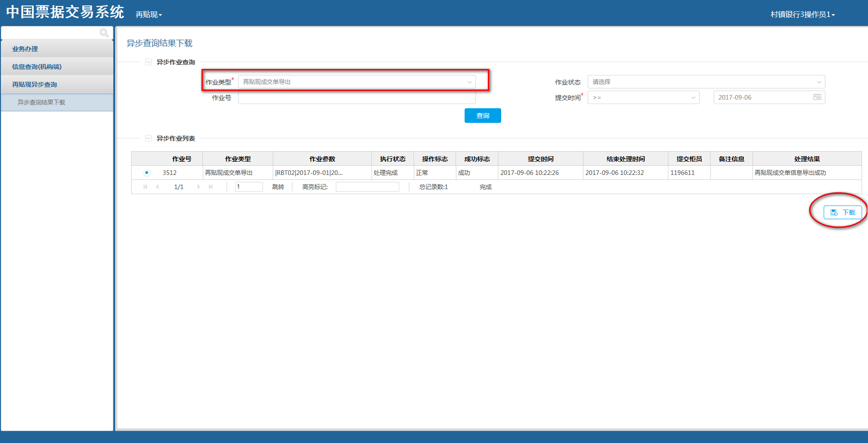Click the 下载 download button
Viewport: 868px width, 443px height.
click(x=843, y=212)
